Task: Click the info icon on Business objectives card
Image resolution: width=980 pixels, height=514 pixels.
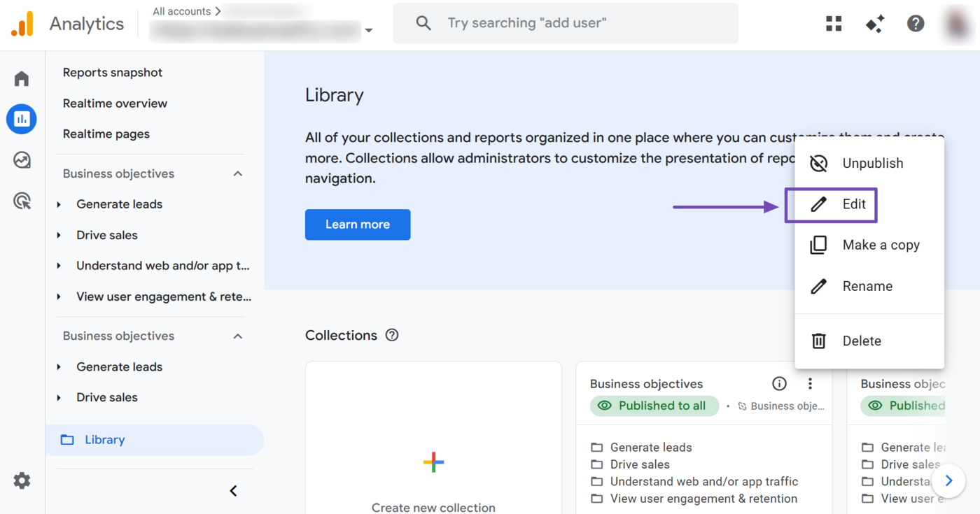Action: click(778, 383)
